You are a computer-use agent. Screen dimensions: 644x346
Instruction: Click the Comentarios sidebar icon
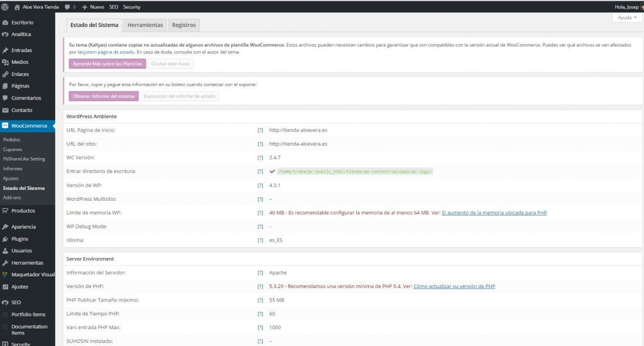point(5,98)
